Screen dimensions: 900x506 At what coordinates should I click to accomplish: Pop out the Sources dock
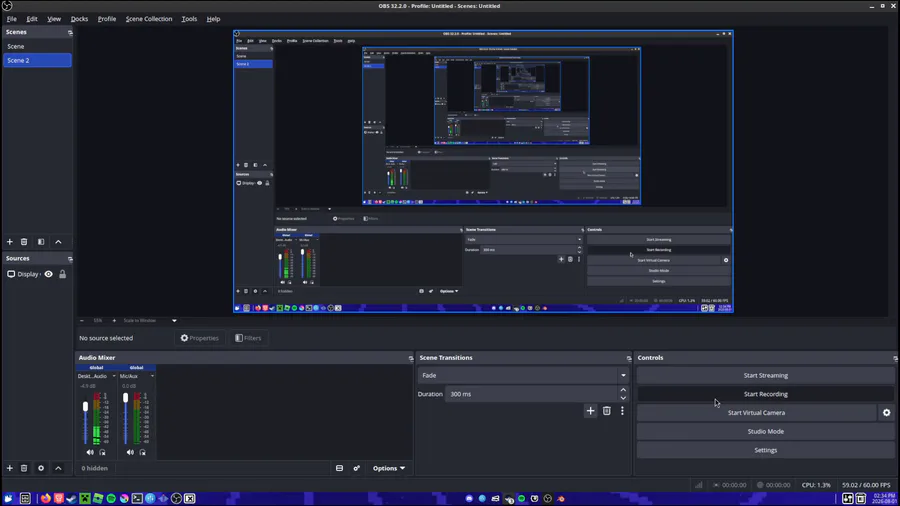click(70, 259)
